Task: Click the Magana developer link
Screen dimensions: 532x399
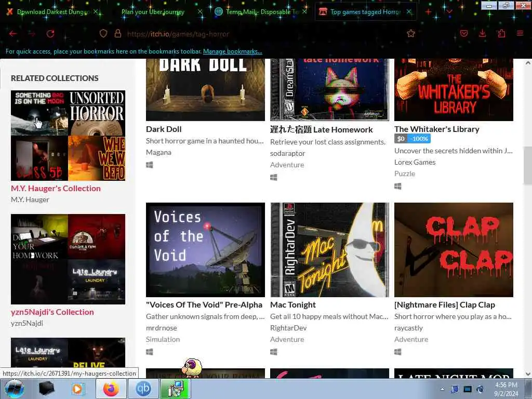Action: 158,152
